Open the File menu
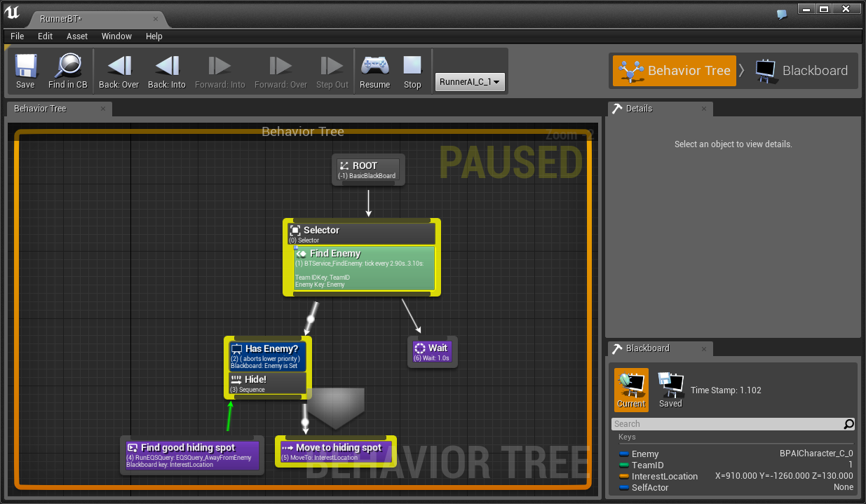The height and width of the screenshot is (504, 866). (17, 36)
